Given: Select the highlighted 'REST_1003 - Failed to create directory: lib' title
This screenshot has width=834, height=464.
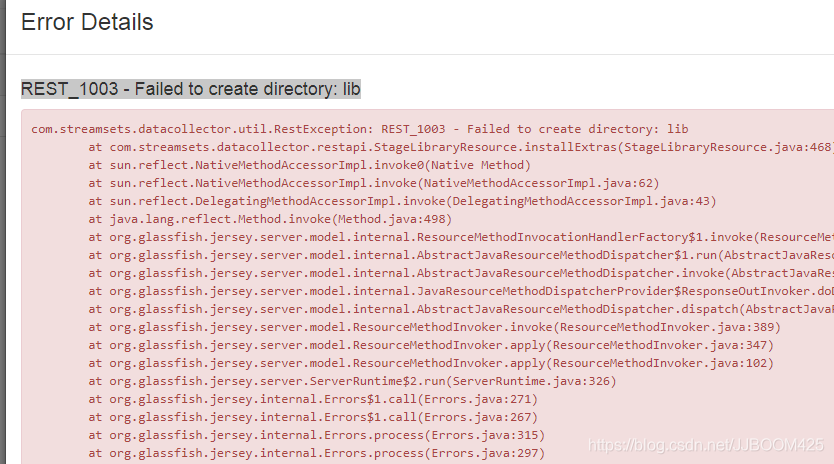Looking at the screenshot, I should (x=191, y=89).
